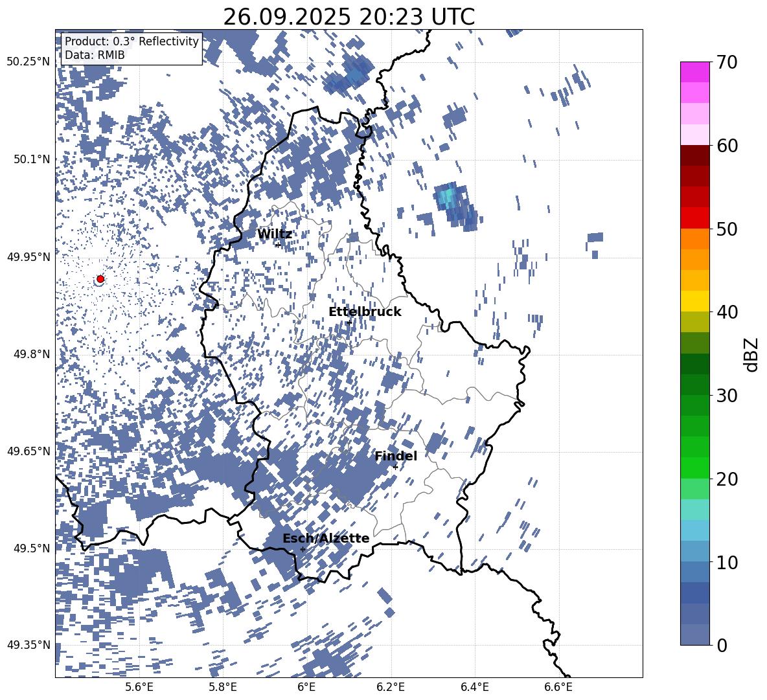Click the dark red colorbar segment below 60

point(694,156)
